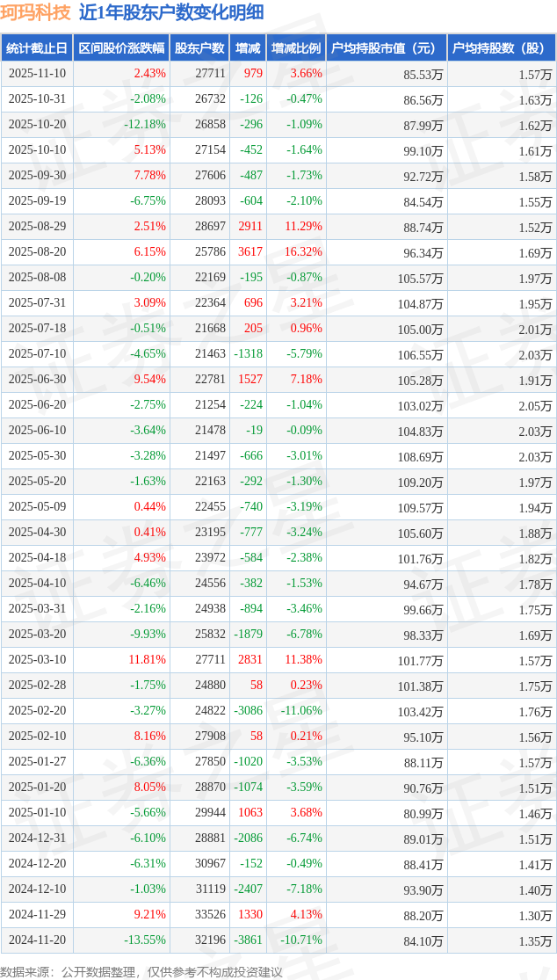Click the 统计截止日 column header
Screen dimensions: 557x980
37,48
